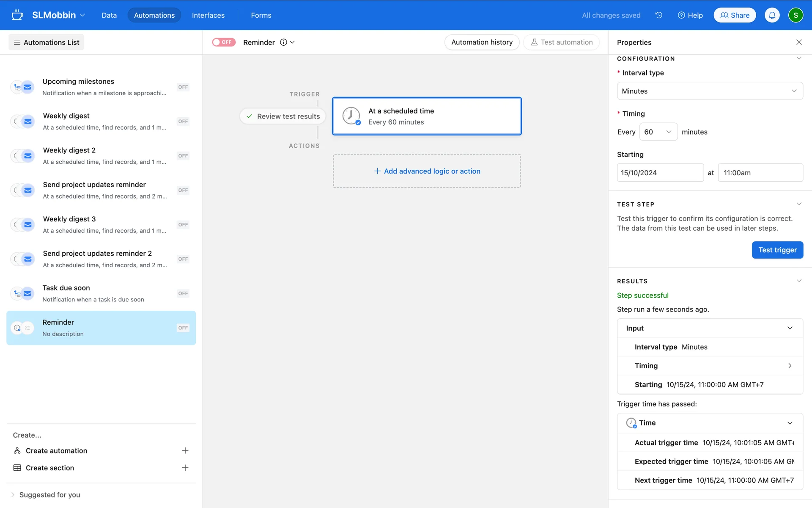Click the user avatar S icon
The height and width of the screenshot is (508, 812).
coord(796,15)
